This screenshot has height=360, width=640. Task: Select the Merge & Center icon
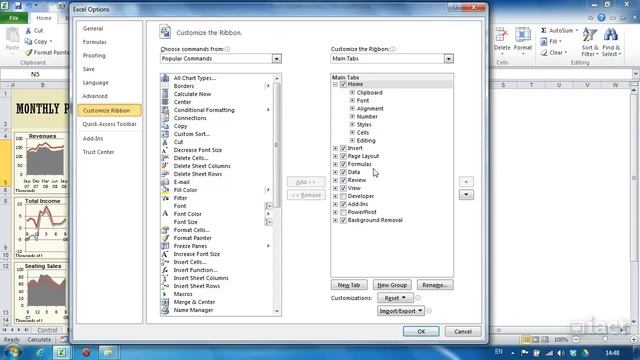[x=165, y=302]
